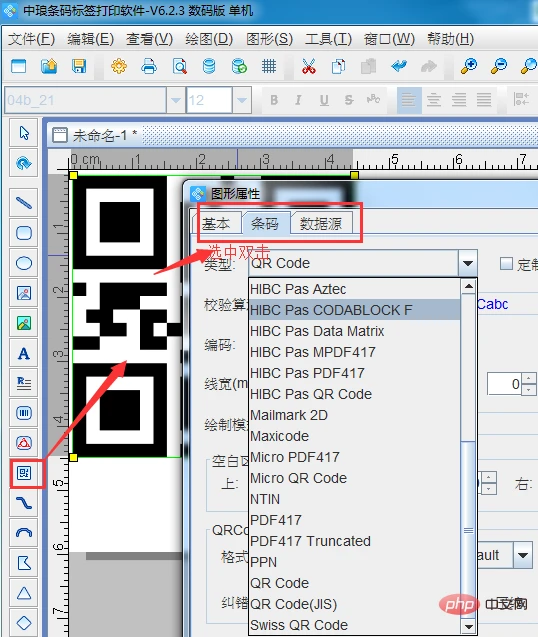Toggle Underline formatting button
The image size is (538, 637).
pos(324,100)
